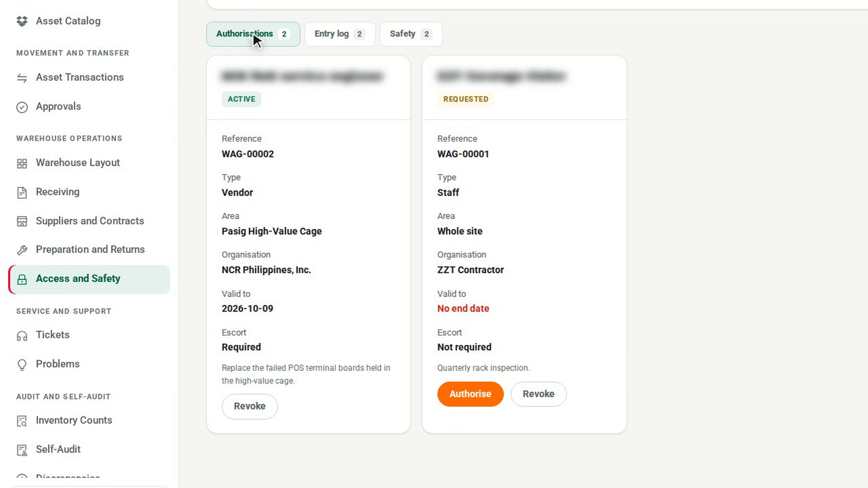Click the Asset Transactions arrows icon
Image resolution: width=868 pixels, height=488 pixels.
(22, 78)
